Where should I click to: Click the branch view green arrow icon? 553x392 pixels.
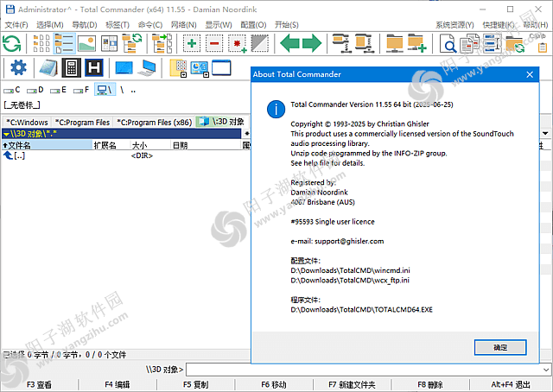[x=162, y=44]
